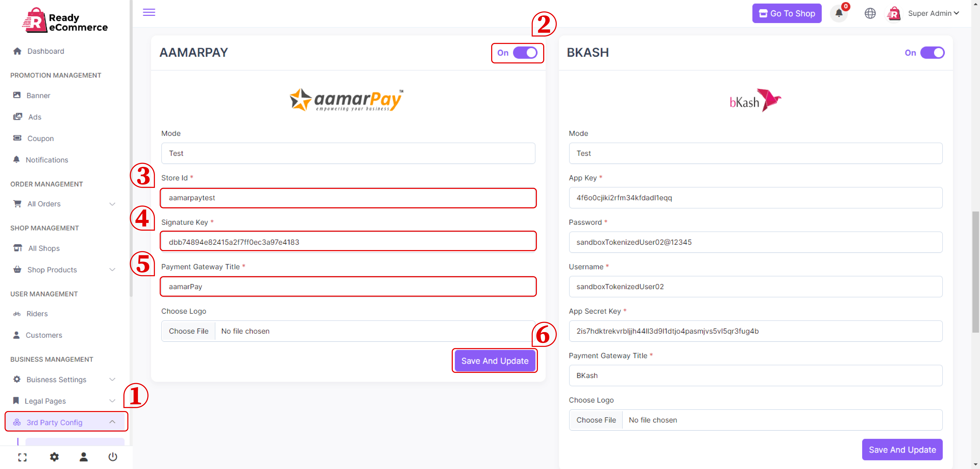Click the sidebar Notifications bell icon

click(16, 160)
